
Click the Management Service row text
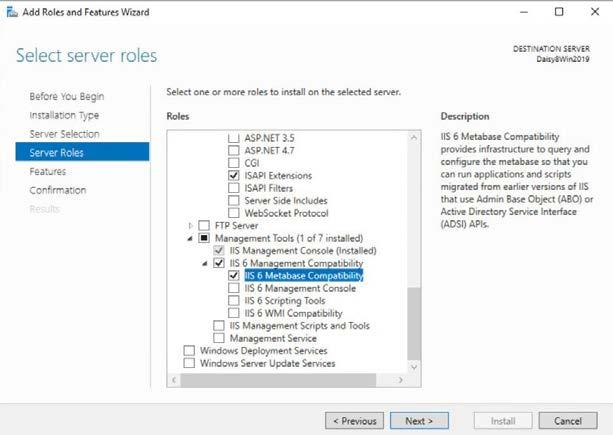273,338
